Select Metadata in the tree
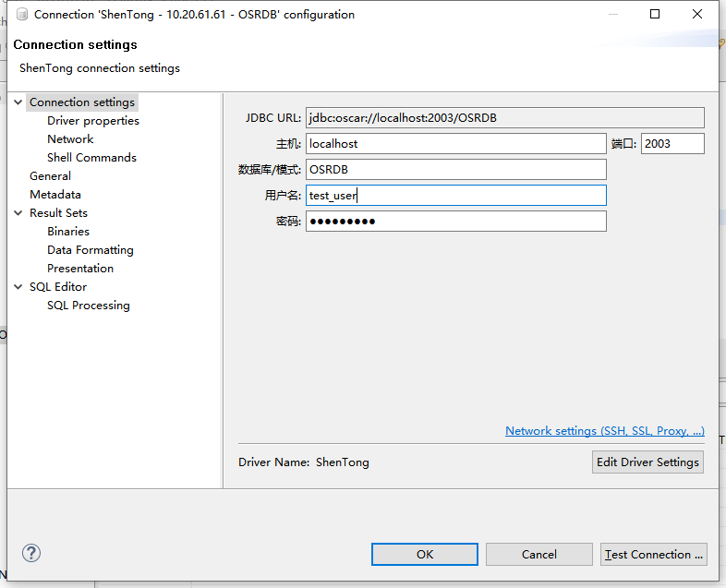 [55, 195]
